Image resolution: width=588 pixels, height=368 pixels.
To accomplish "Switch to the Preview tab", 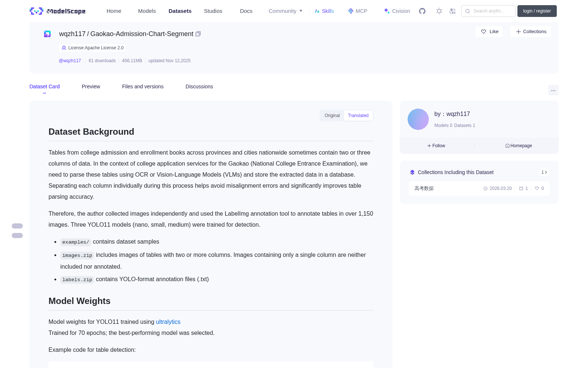I will [91, 86].
